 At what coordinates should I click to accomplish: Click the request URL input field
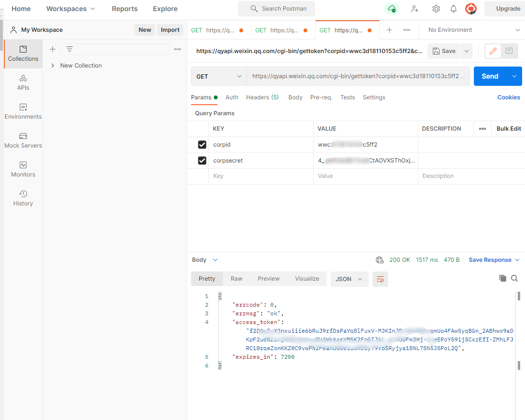pos(358,76)
